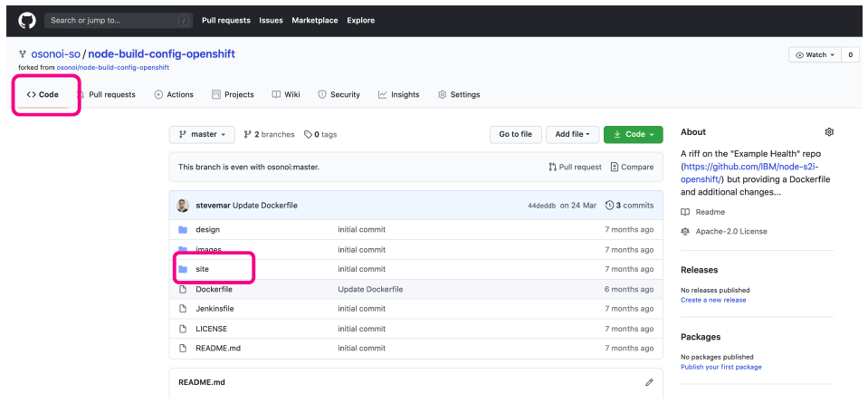The image size is (868, 403).
Task: Click the Update Dockerfile message in Dockerfile row
Action: pyautogui.click(x=370, y=289)
